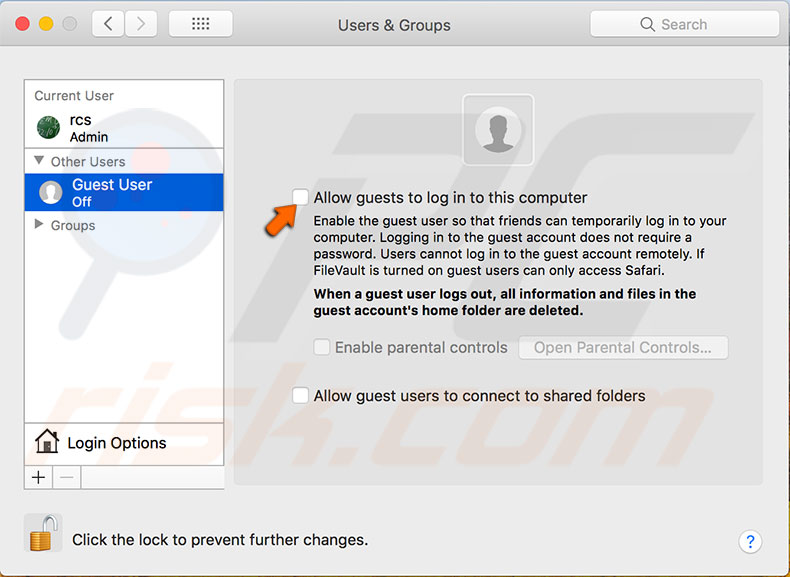Toggle Enable parental controls checkbox
The height and width of the screenshot is (577, 790).
point(321,348)
